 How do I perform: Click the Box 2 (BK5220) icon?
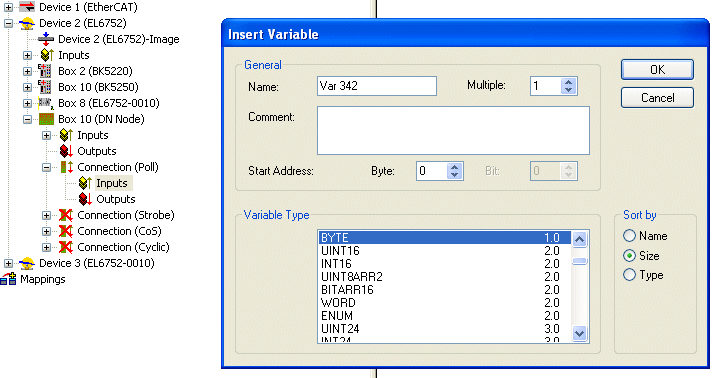pos(45,71)
